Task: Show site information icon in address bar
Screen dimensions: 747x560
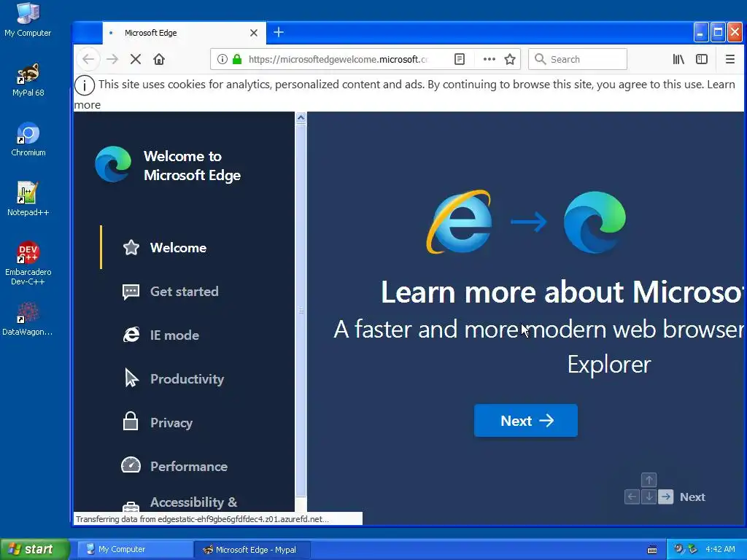Action: click(222, 59)
